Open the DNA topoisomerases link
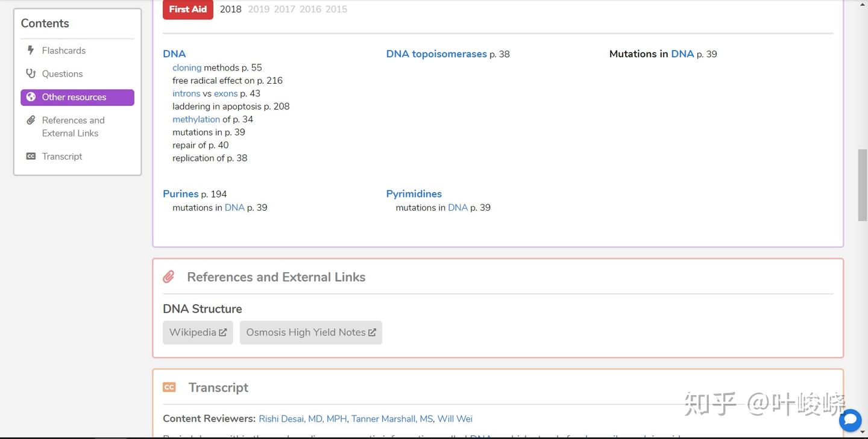 point(436,54)
